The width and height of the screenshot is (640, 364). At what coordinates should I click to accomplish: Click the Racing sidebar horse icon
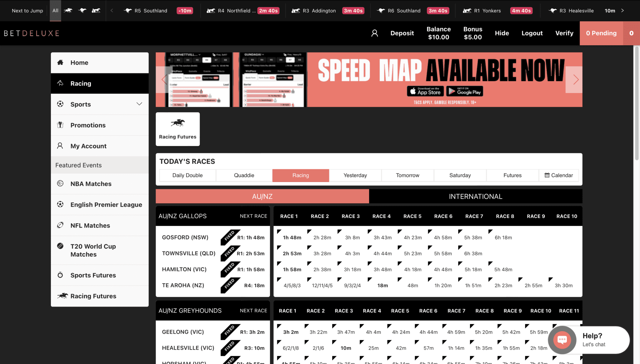tap(60, 83)
